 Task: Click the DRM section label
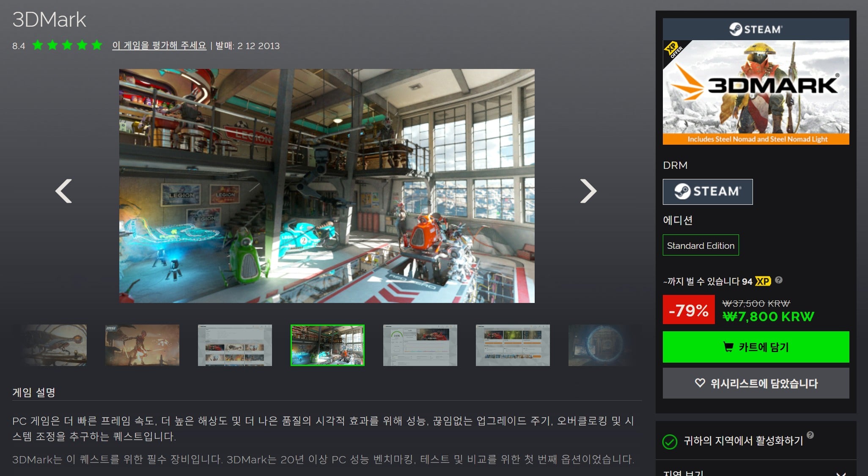click(x=675, y=165)
